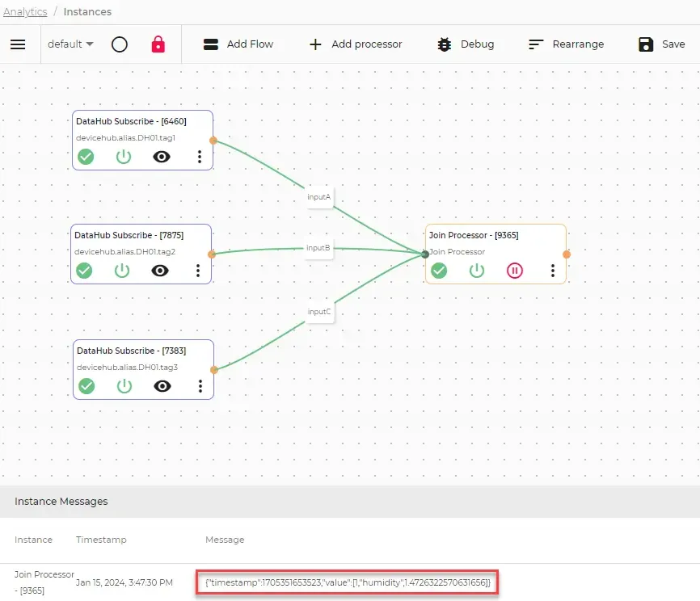Click red pause icon on Join Processor
This screenshot has width=700, height=601.
click(x=515, y=271)
